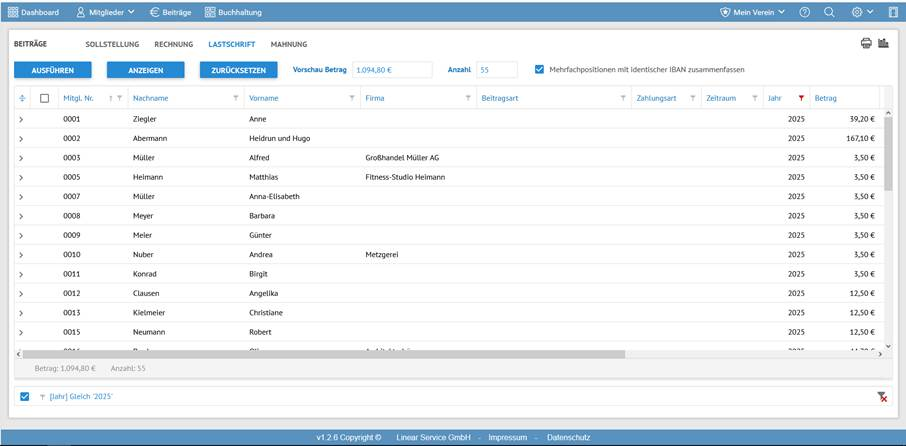Click the Firma column filter icon

pos(468,98)
